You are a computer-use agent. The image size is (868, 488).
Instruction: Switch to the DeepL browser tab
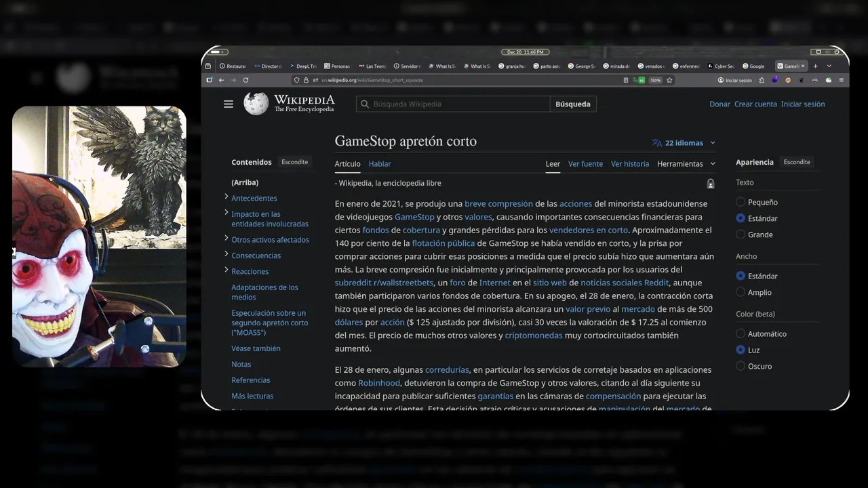[x=302, y=66]
